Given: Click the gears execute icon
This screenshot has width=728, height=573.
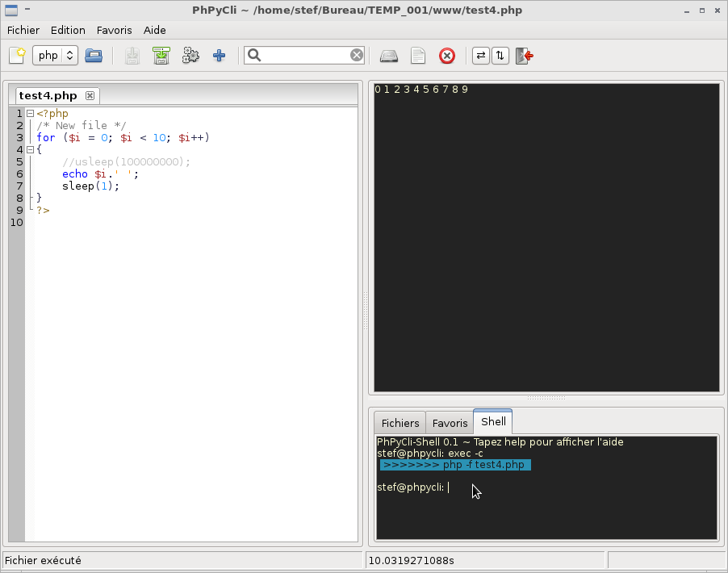Looking at the screenshot, I should click(190, 56).
